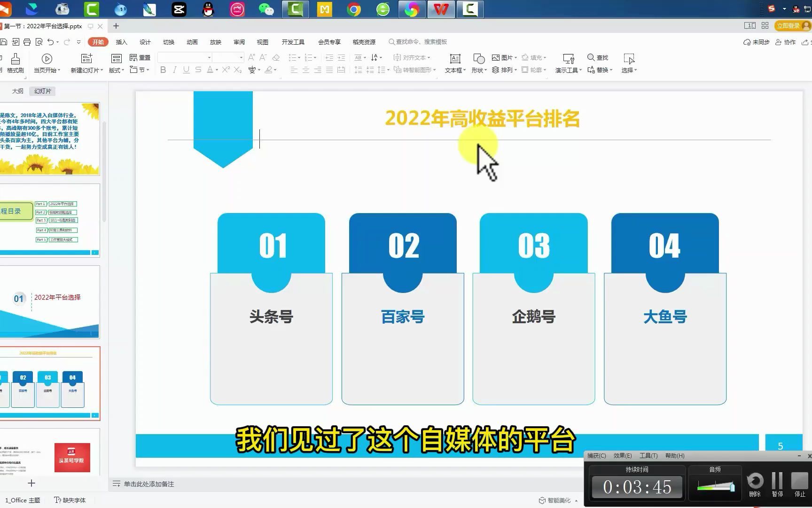Click the recorder Pause (暂停) button
The image size is (812, 508).
click(x=777, y=484)
